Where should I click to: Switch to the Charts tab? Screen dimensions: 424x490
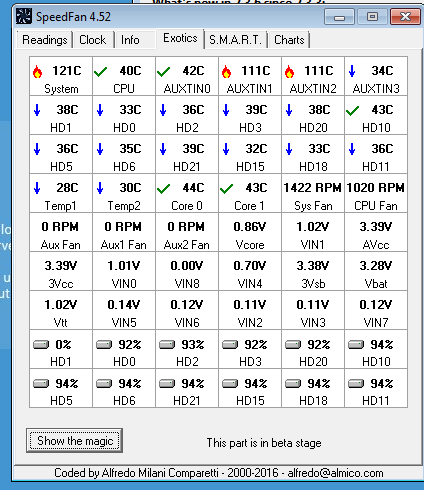[289, 40]
